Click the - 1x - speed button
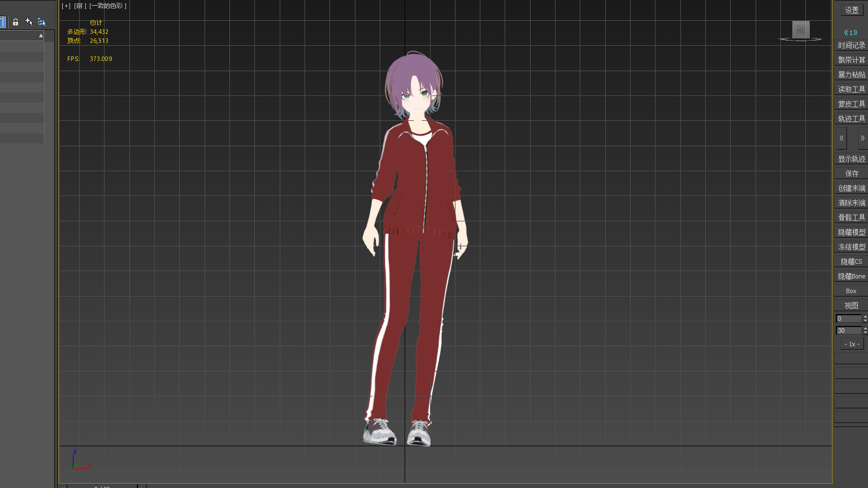Image resolution: width=868 pixels, height=488 pixels. tap(852, 344)
